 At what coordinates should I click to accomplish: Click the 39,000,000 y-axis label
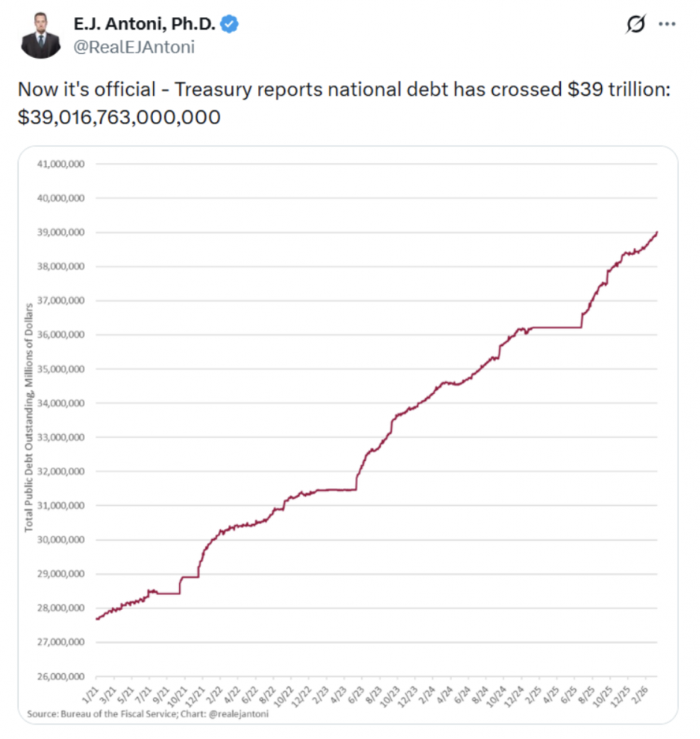pos(61,232)
